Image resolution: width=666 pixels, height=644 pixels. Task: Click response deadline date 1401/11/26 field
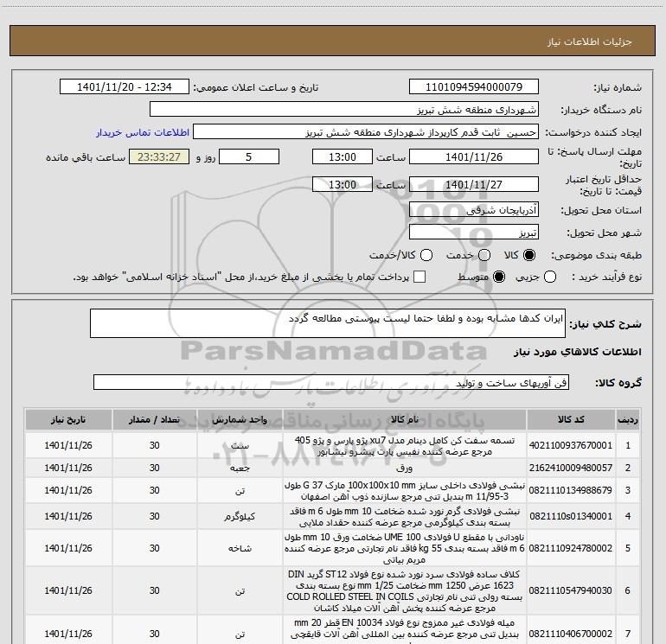[x=474, y=156]
